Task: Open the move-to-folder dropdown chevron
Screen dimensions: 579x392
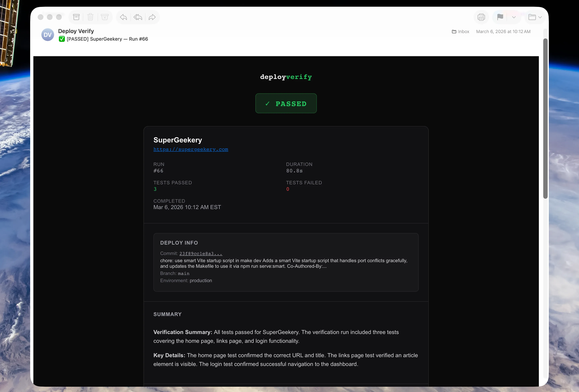Action: click(540, 17)
